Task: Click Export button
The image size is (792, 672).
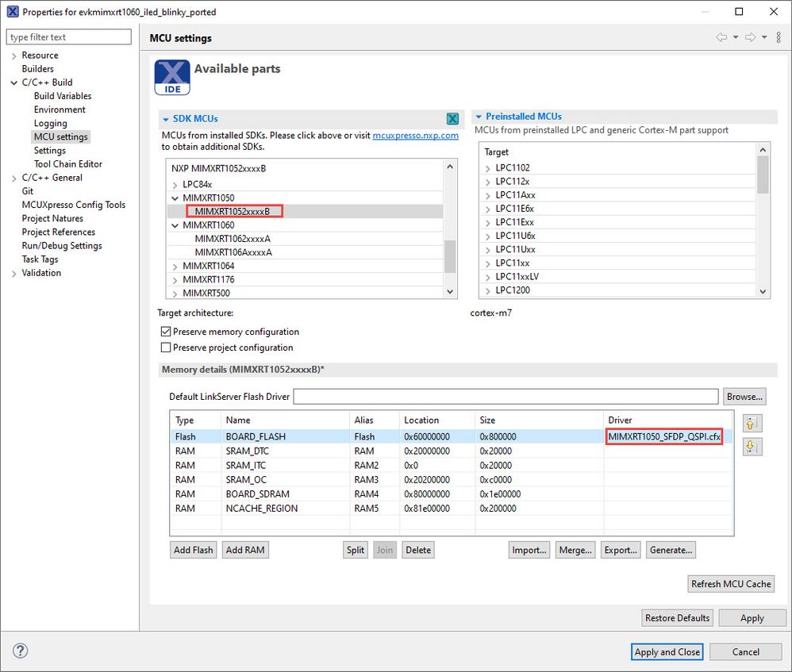Action: click(621, 550)
